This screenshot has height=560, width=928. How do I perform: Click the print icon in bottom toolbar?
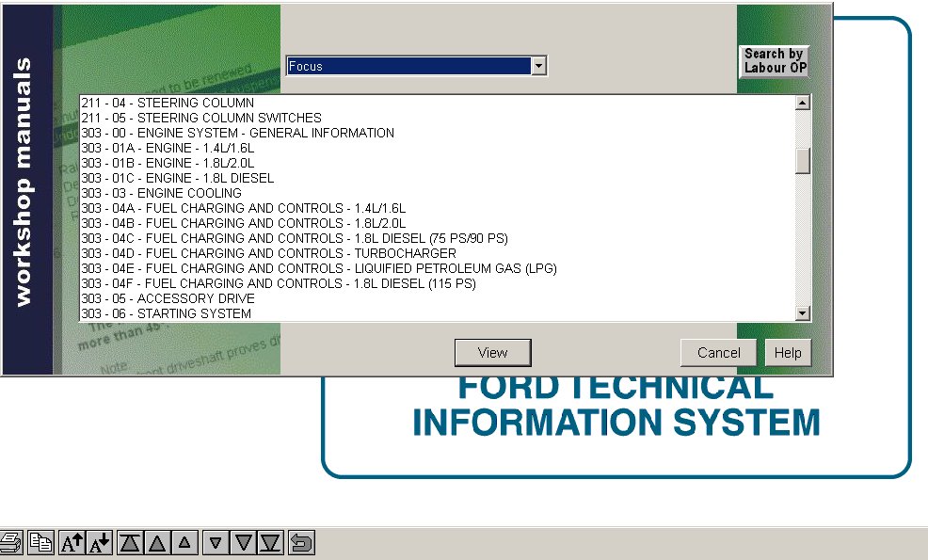[x=10, y=542]
